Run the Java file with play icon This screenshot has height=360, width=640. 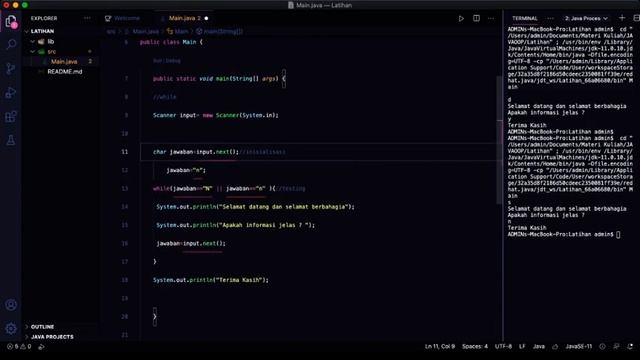(x=461, y=18)
